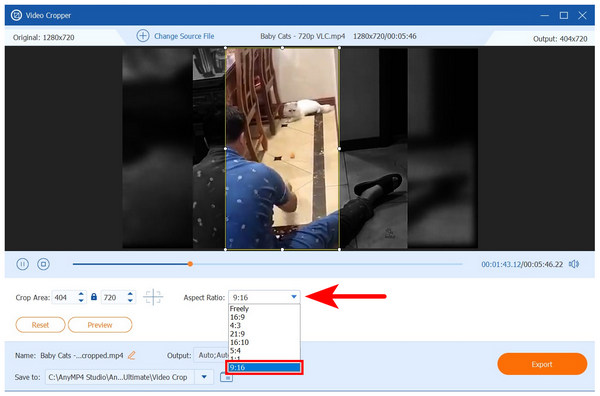
Task: Increase crop height with up arrow
Action: coord(130,294)
